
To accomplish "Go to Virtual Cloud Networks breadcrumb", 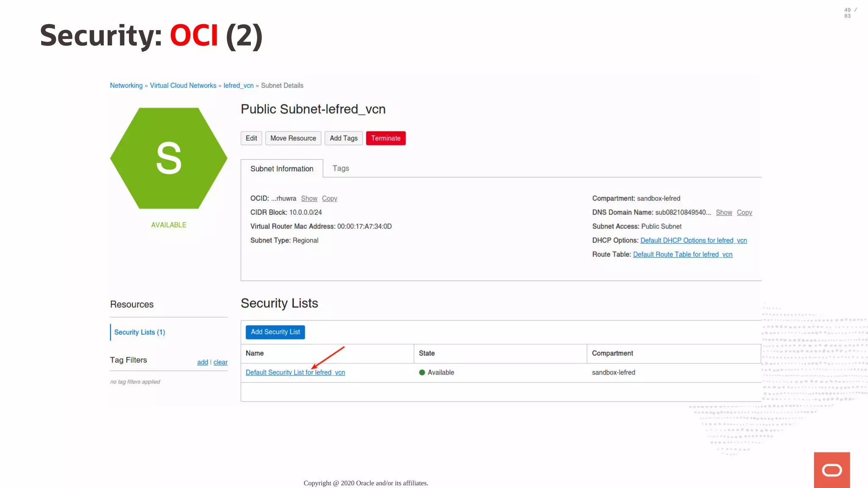I will coord(183,86).
